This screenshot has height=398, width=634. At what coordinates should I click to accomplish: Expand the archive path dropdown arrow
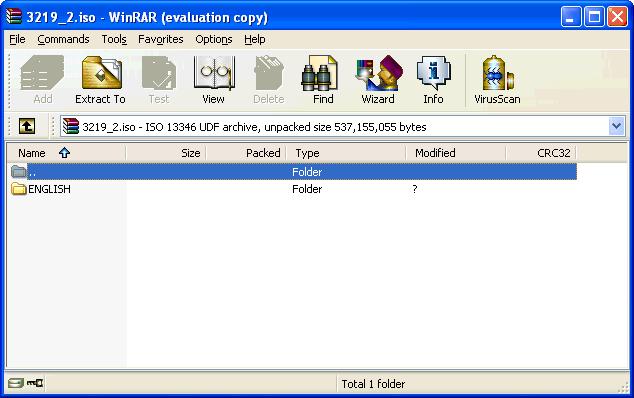(616, 127)
